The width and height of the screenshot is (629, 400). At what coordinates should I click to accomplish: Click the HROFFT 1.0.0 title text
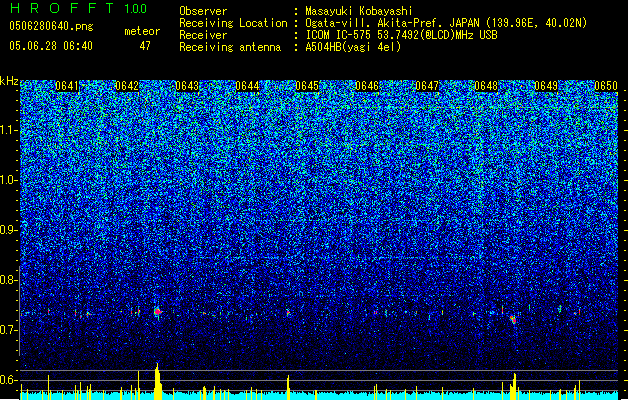coord(78,8)
